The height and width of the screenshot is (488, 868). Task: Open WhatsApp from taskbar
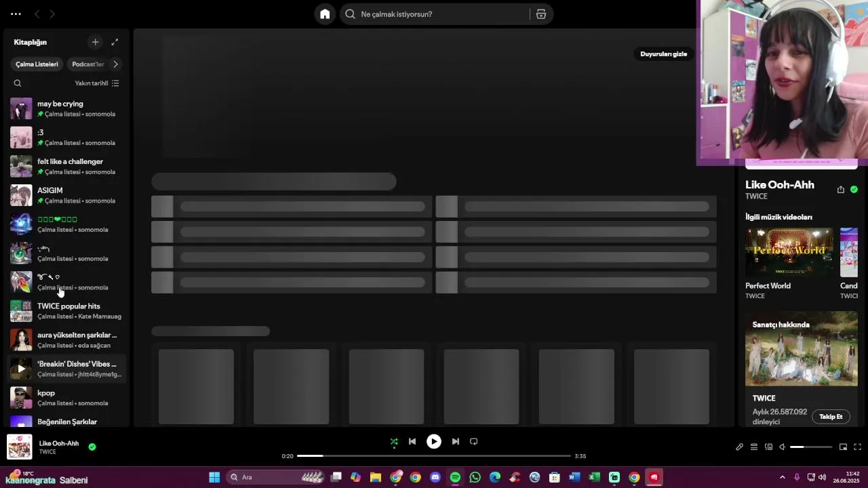[475, 477]
